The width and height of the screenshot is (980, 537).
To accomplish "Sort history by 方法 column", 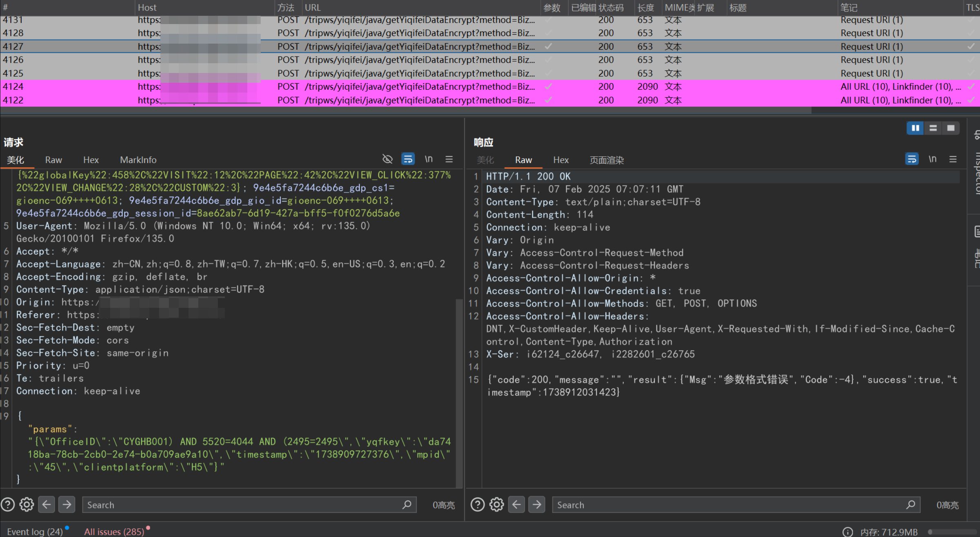I will point(288,8).
